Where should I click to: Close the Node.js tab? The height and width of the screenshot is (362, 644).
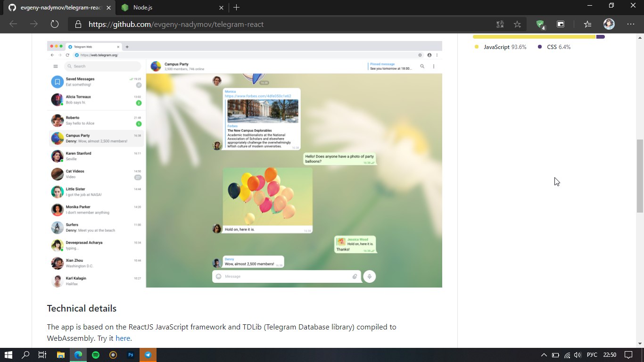(x=222, y=8)
